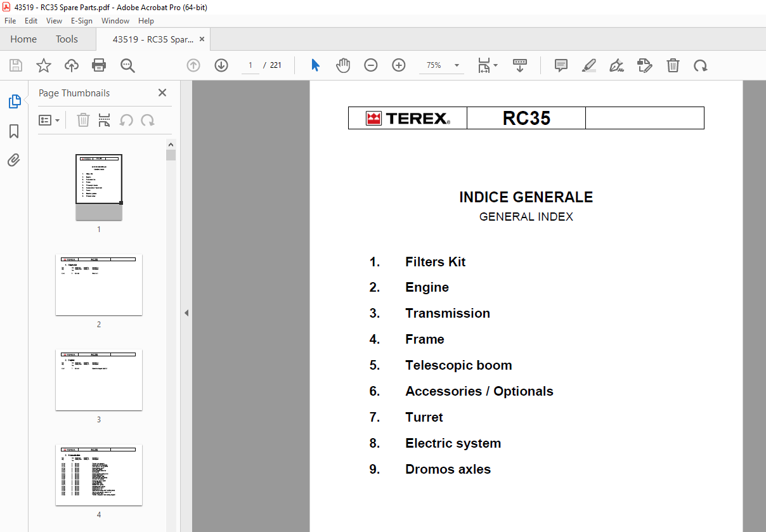The height and width of the screenshot is (532, 766).
Task: Select the Highlight text tool
Action: tap(589, 65)
